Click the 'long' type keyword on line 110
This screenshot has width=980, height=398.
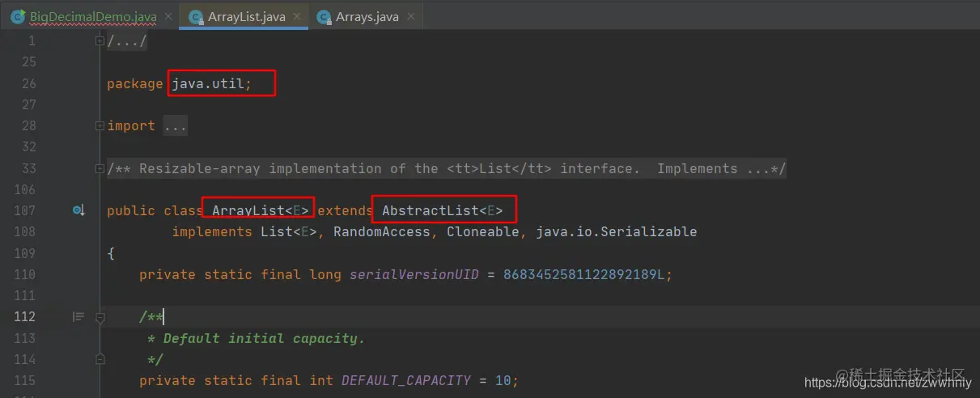click(325, 274)
